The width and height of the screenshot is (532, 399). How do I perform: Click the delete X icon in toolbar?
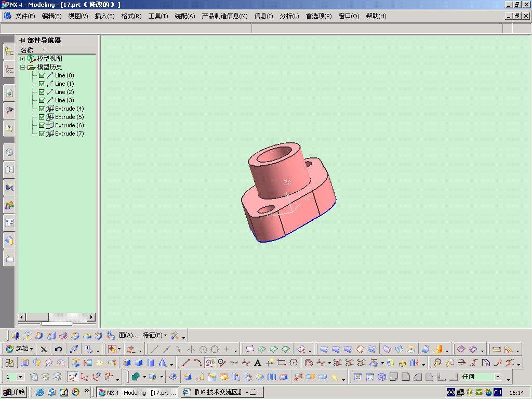click(x=44, y=349)
